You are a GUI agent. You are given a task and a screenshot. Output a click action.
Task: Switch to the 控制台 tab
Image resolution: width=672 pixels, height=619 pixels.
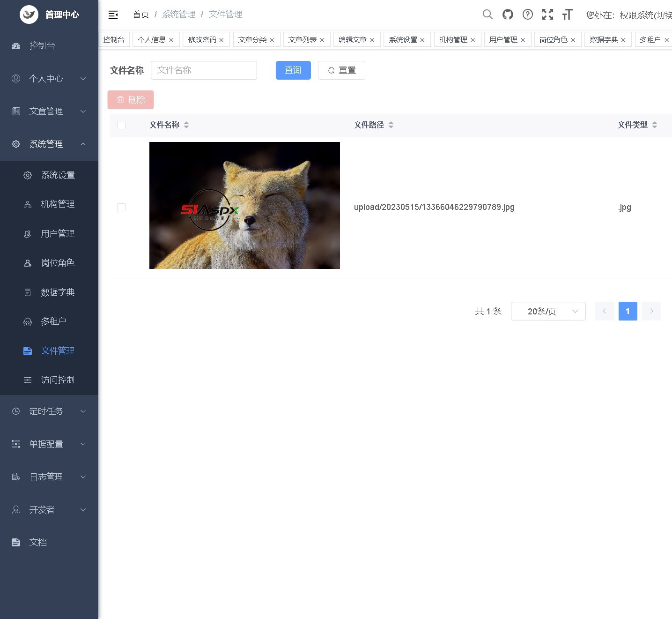(x=114, y=40)
